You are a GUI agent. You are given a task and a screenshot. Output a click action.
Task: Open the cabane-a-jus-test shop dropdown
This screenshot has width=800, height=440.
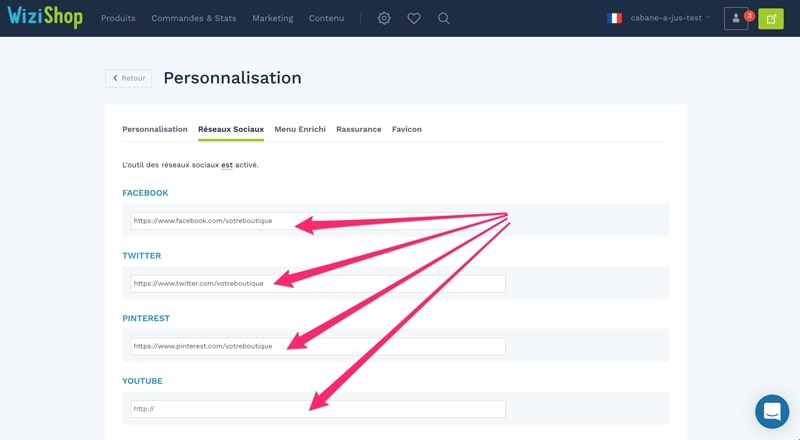[x=670, y=18]
